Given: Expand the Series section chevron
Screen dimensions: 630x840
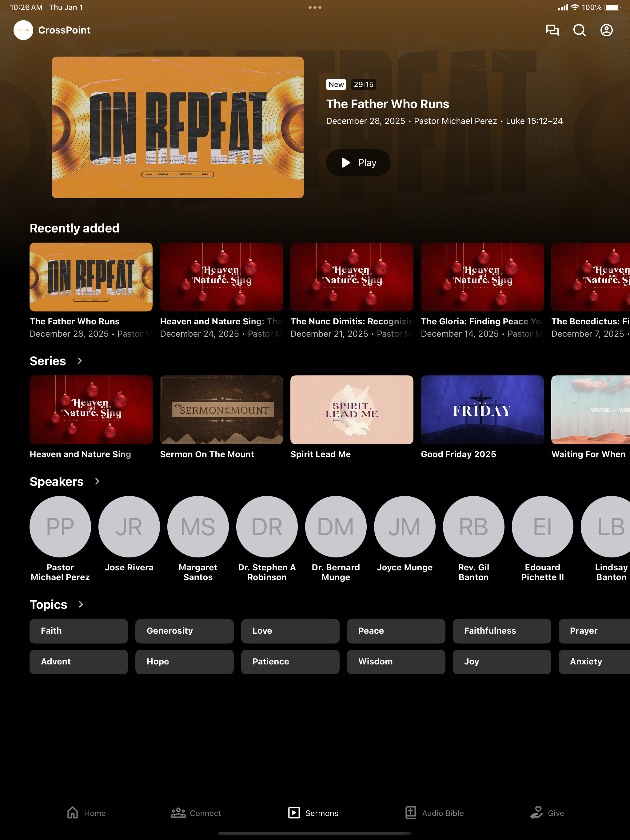Looking at the screenshot, I should tap(79, 361).
